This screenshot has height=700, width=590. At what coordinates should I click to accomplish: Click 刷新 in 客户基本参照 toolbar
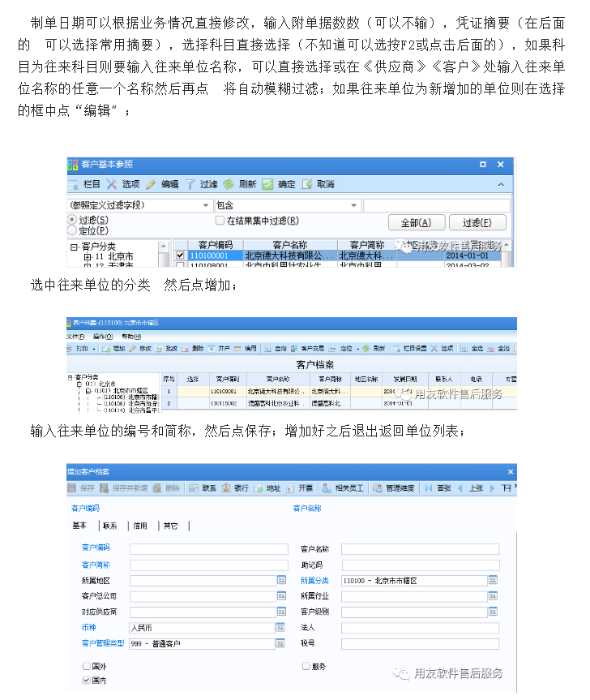(241, 184)
